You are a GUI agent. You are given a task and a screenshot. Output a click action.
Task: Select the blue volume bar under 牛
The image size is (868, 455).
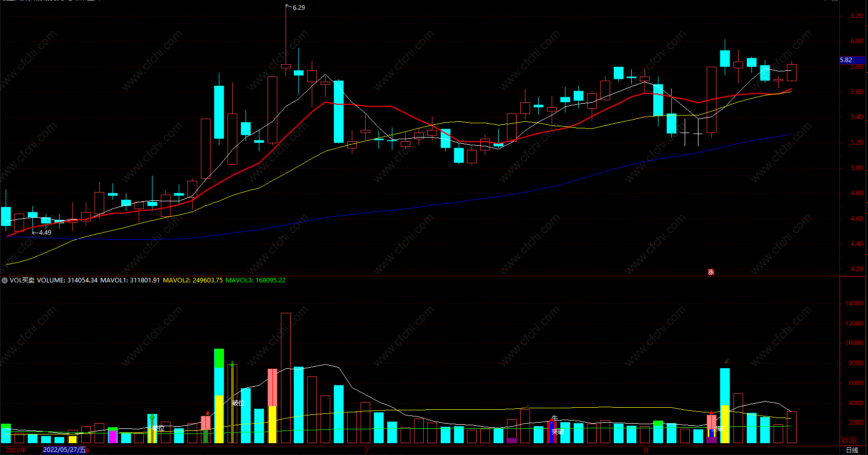point(552,432)
